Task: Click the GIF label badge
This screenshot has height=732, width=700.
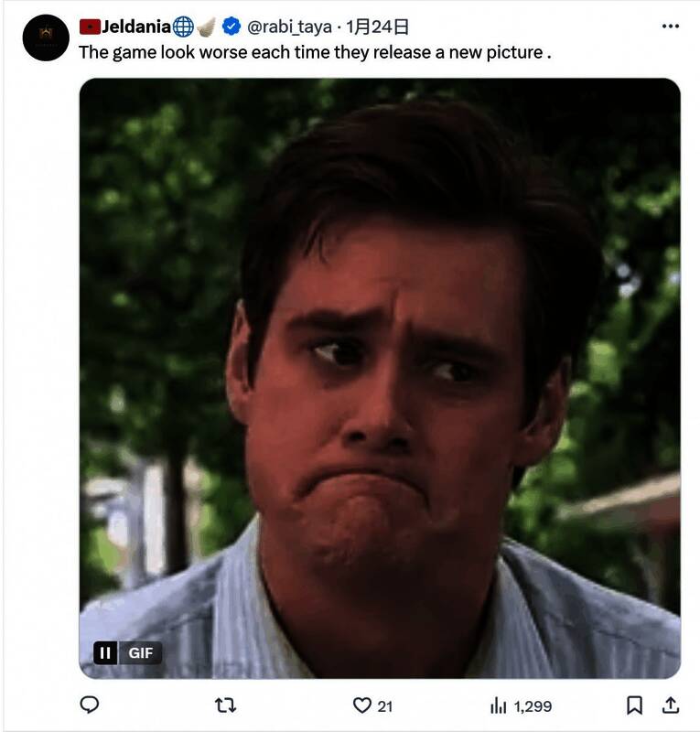Action: pyautogui.click(x=141, y=652)
